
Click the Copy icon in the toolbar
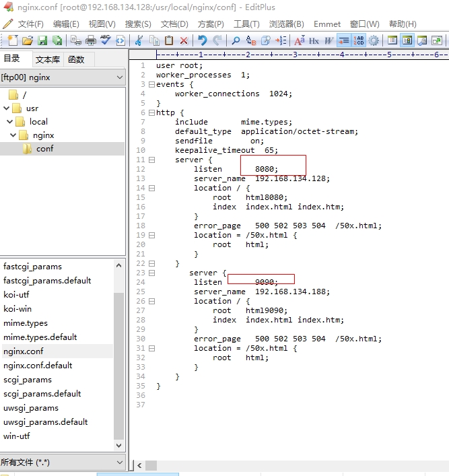(x=154, y=40)
